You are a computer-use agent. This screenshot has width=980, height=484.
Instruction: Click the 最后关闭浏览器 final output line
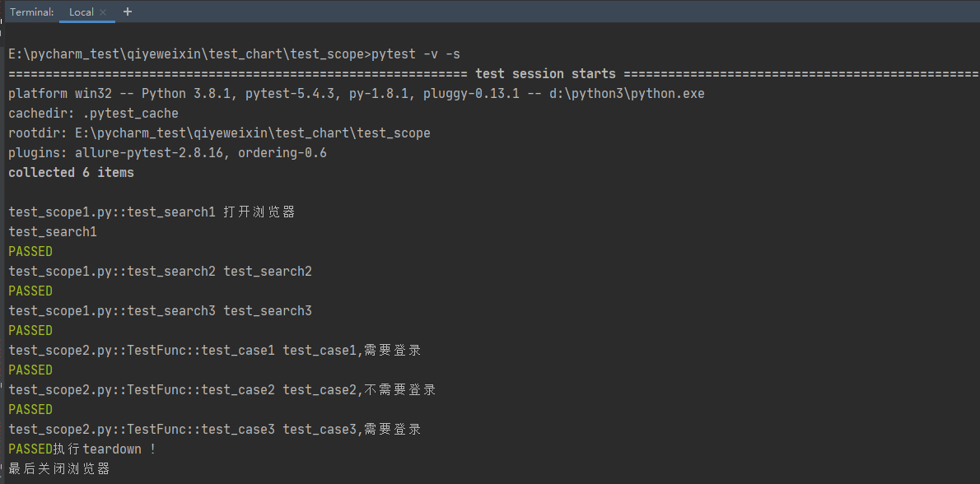click(x=58, y=469)
